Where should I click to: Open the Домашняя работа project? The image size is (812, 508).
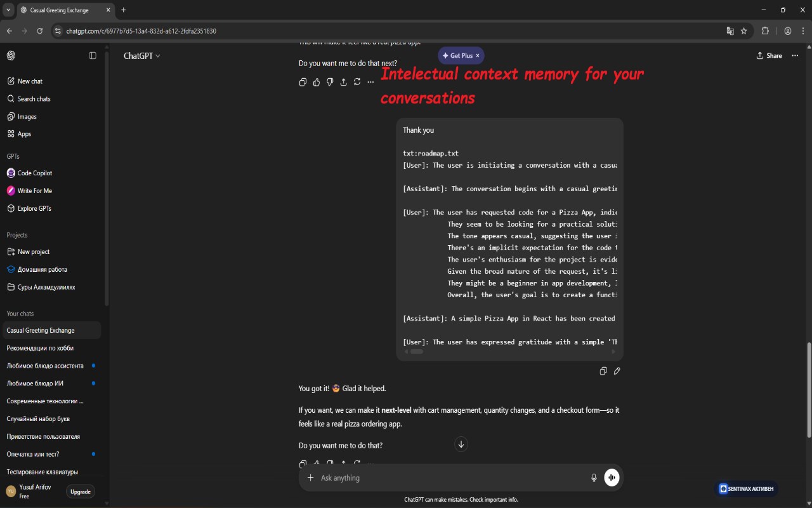[x=52, y=269]
